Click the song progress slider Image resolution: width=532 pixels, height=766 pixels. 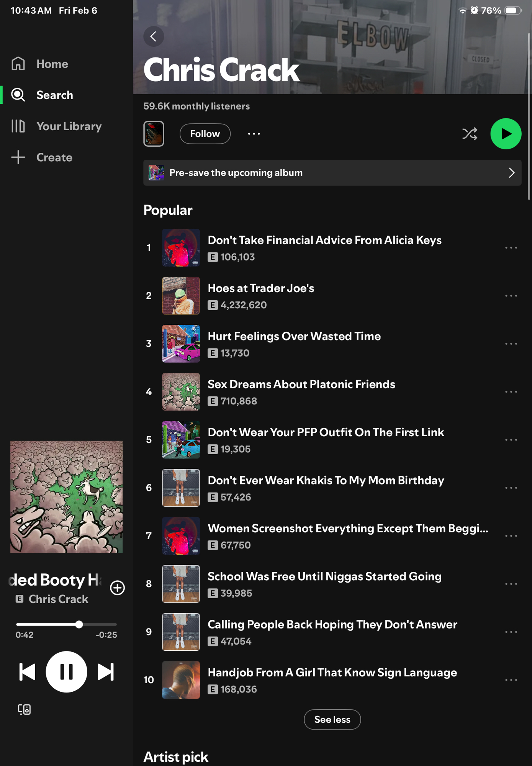tap(66, 624)
